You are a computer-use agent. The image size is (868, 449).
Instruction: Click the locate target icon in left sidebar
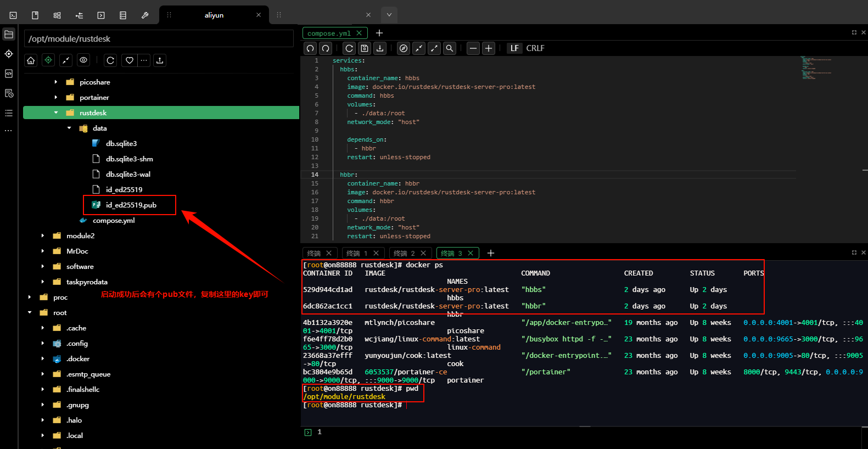pyautogui.click(x=9, y=54)
